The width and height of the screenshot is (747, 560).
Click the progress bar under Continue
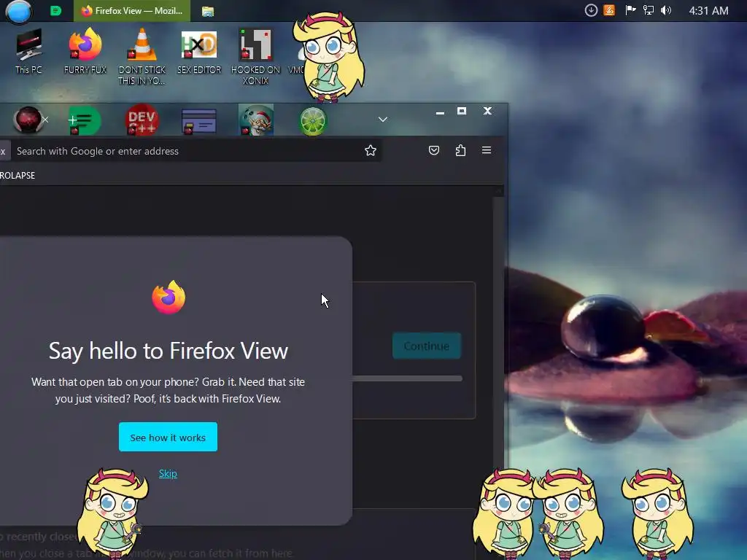(x=407, y=378)
